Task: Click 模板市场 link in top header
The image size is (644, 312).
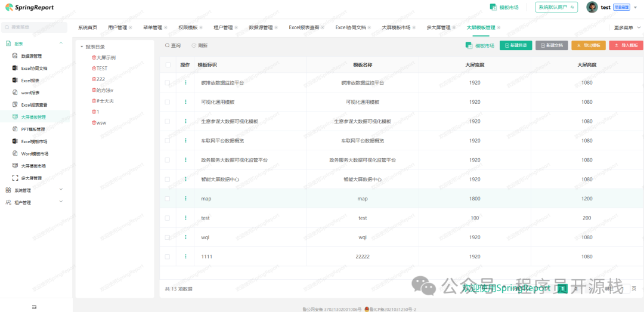Action: click(504, 7)
